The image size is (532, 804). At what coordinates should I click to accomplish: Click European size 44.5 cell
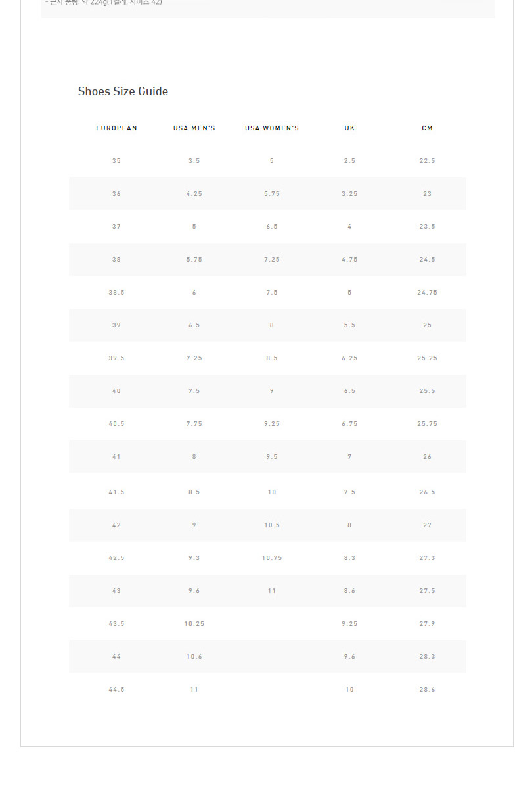click(117, 690)
